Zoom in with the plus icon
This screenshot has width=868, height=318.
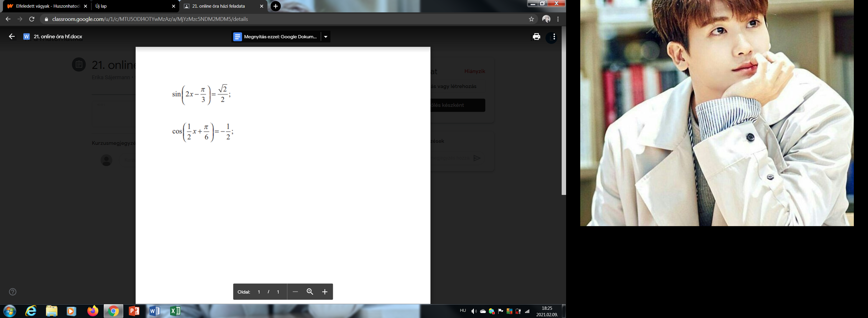(x=325, y=292)
